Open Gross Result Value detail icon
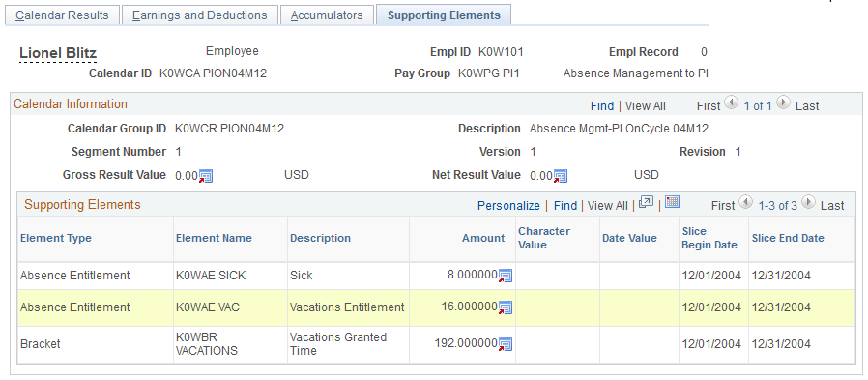868x380 pixels. pyautogui.click(x=206, y=177)
